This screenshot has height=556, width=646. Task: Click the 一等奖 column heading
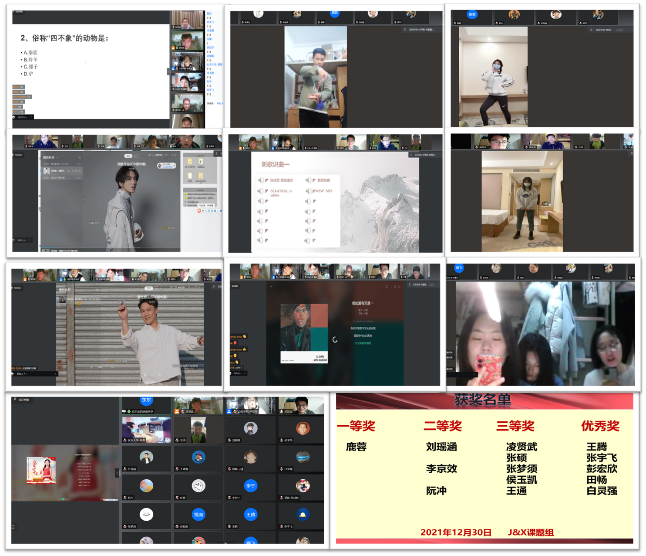(x=356, y=427)
